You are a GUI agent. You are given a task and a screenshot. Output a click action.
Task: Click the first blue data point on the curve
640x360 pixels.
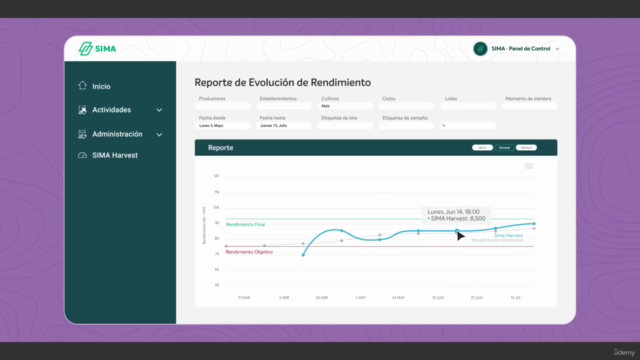(303, 255)
